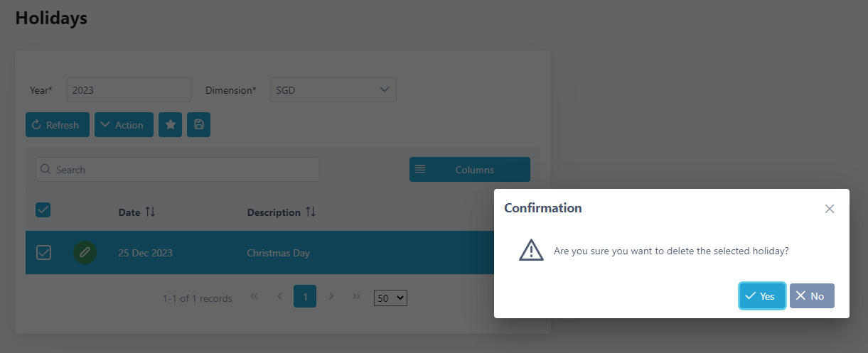The width and height of the screenshot is (868, 353).
Task: Confirm deletion with the Yes button
Action: pos(761,296)
